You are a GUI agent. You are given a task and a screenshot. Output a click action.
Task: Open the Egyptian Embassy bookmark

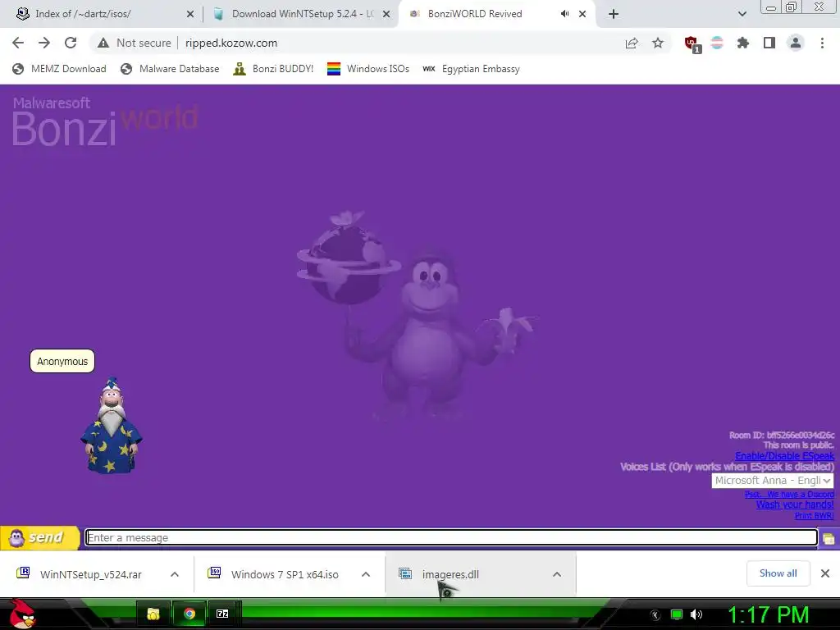tap(472, 69)
